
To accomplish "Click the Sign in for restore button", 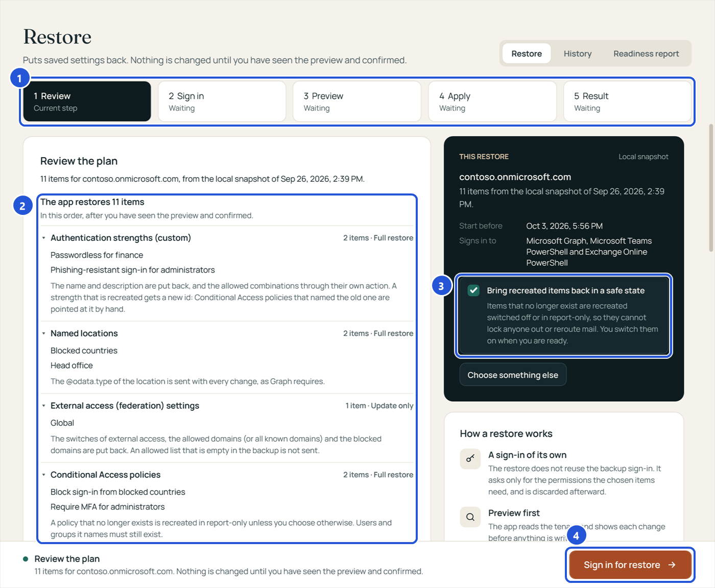I will tap(630, 565).
